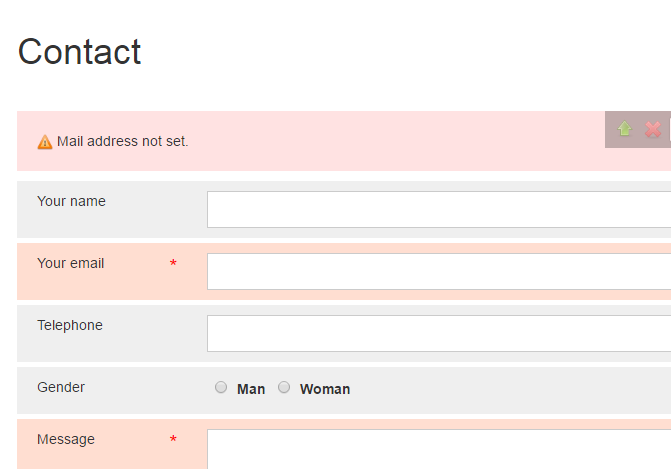Click the red asterisk beside Message
This screenshot has width=671, height=469.
click(173, 440)
